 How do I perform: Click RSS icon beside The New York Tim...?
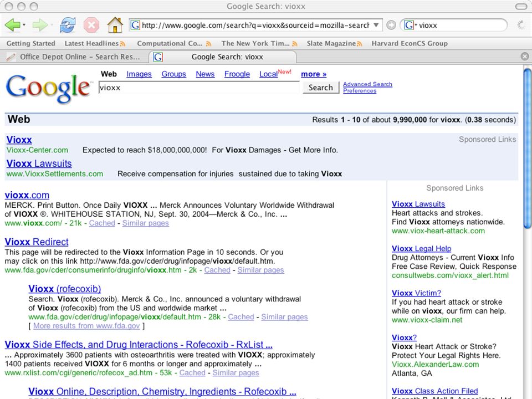click(295, 44)
